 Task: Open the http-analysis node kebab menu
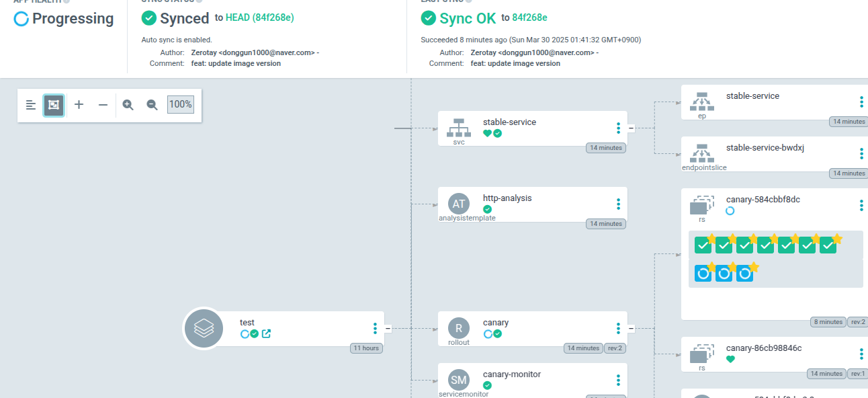tap(618, 204)
